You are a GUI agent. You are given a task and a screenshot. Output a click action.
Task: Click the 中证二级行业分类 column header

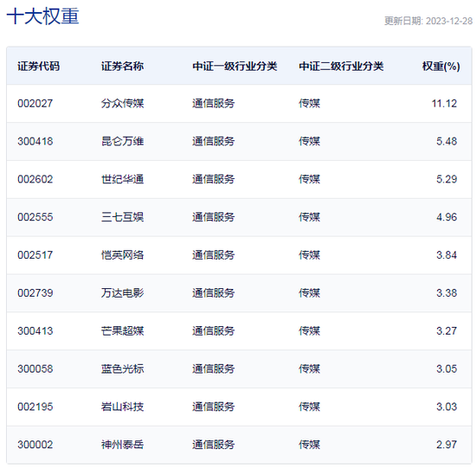(x=341, y=66)
